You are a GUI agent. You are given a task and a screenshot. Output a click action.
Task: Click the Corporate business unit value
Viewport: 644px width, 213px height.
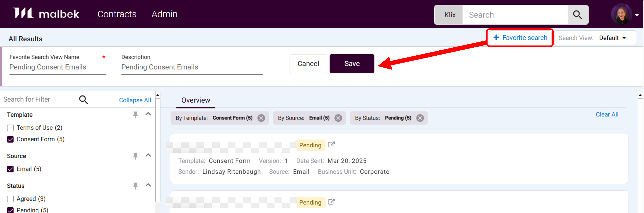375,171
